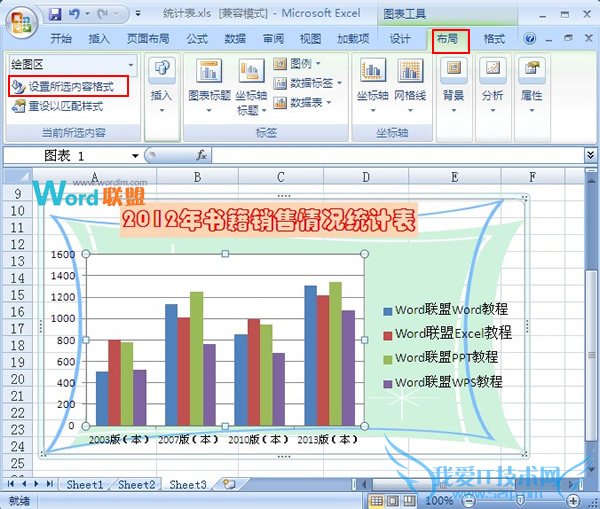Screen dimensions: 600x509
Task: Click the select-all corner of the sheet
Action: point(17,177)
